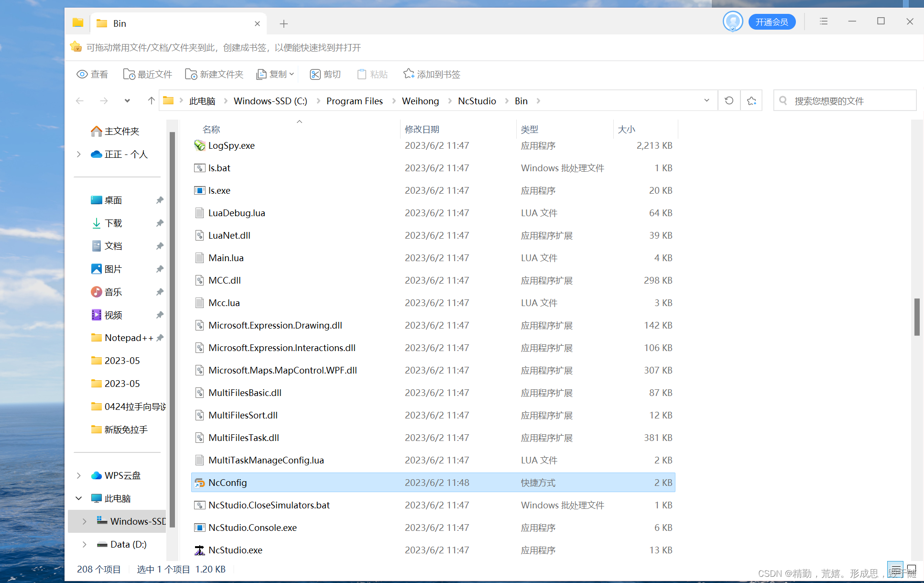Viewport: 924px width, 583px height.
Task: Click the 剪切 cut button
Action: [325, 74]
